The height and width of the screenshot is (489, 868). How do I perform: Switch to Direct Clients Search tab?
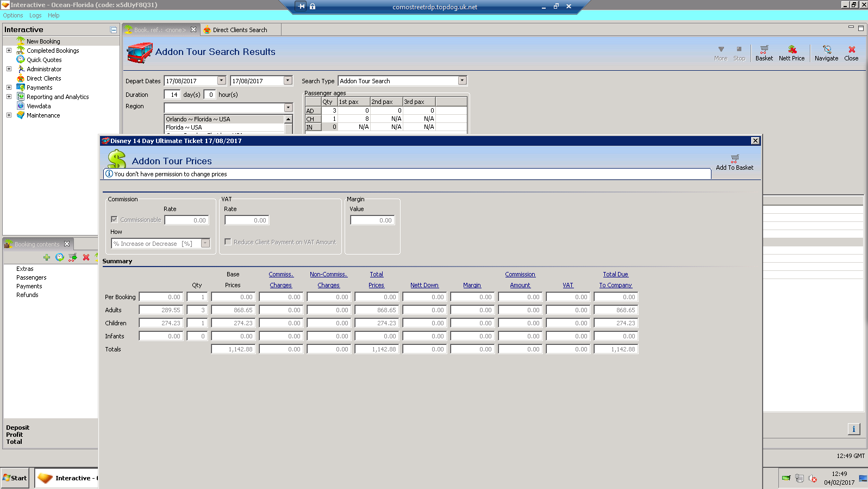click(240, 30)
